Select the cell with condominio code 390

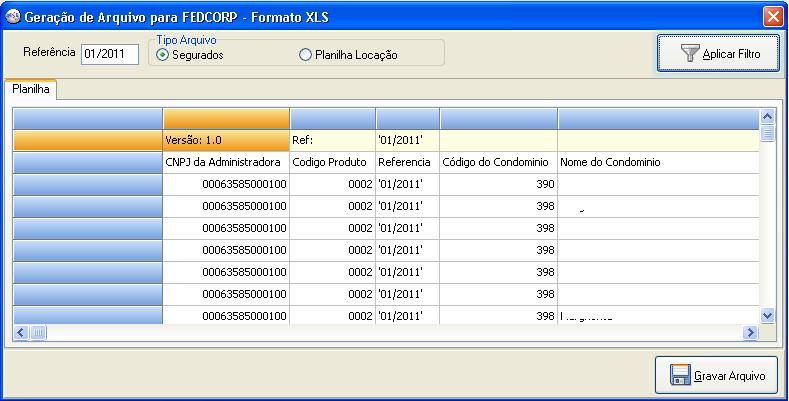(498, 184)
